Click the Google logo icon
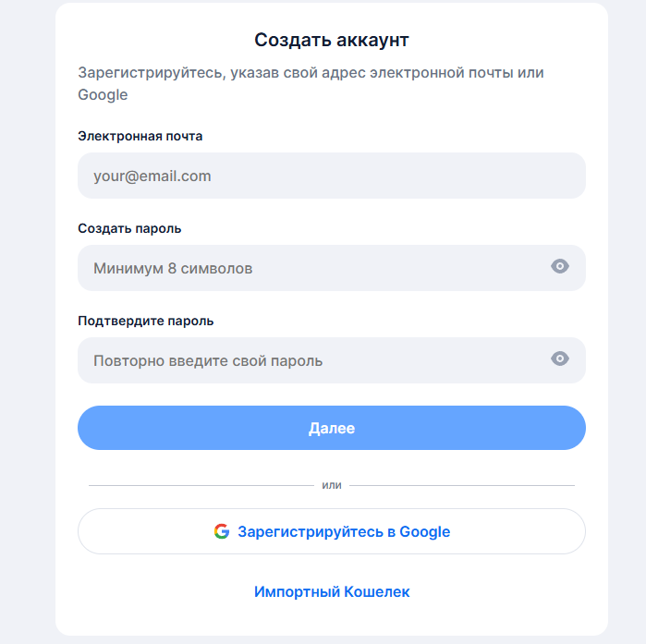 222,531
